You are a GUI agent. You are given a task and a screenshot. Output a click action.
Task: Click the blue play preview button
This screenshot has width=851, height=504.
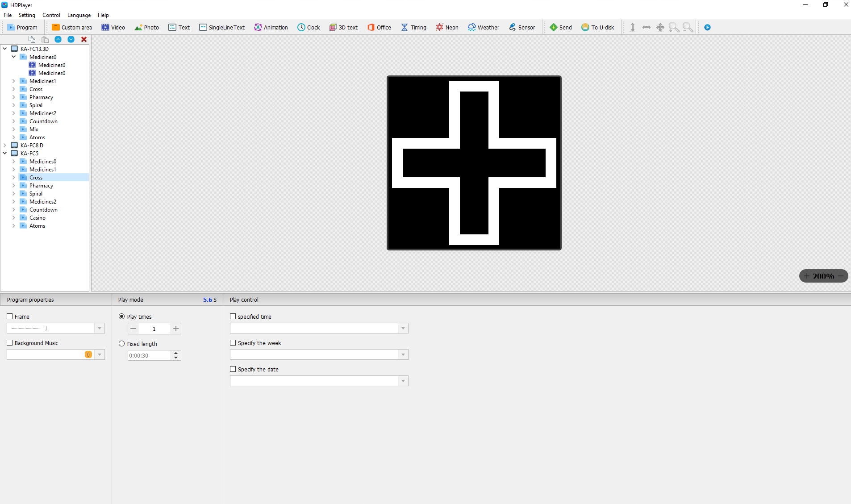tap(707, 27)
